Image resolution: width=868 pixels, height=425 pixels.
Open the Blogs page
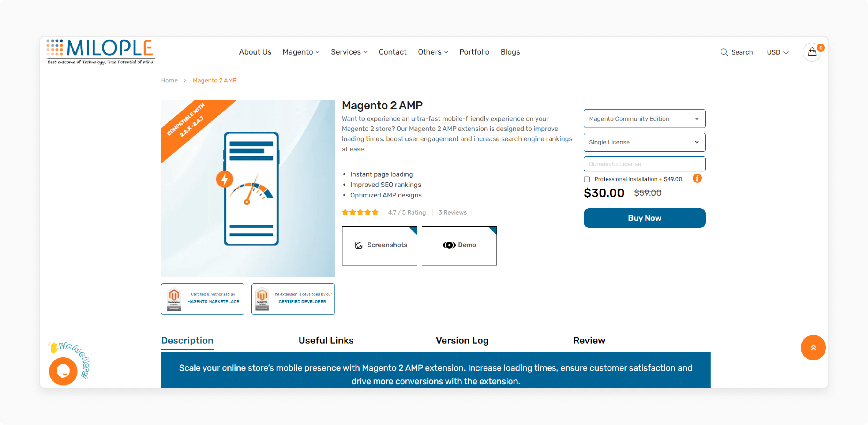pos(510,52)
